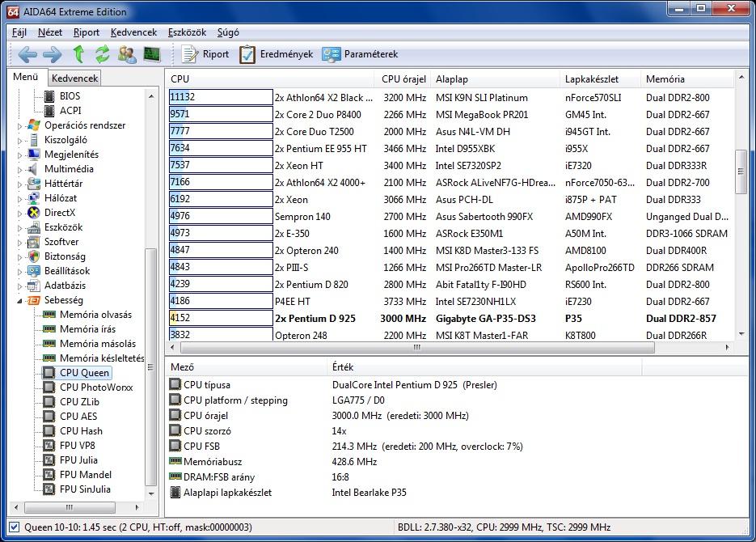
Task: Click the Hálózat network icon
Action: tap(34, 197)
